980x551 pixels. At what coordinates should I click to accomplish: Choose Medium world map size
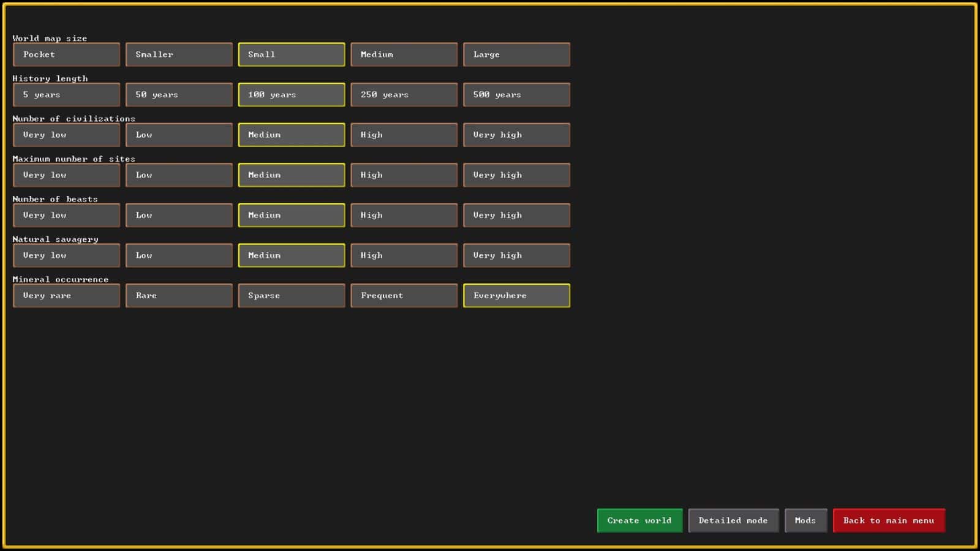pos(404,54)
